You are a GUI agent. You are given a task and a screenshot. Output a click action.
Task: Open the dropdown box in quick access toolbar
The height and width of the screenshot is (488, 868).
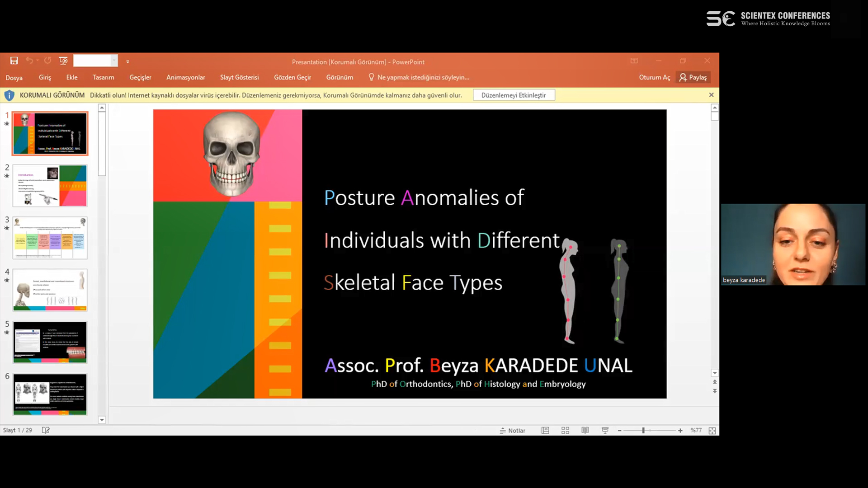coord(114,61)
